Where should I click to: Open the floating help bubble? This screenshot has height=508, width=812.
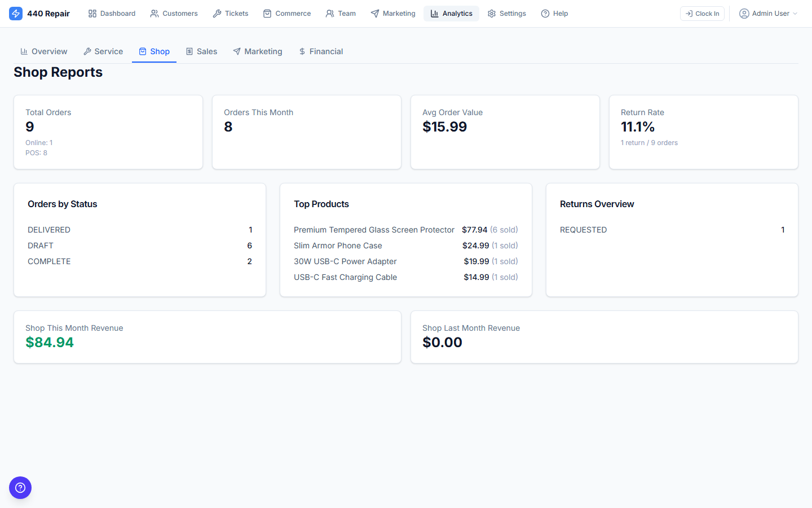pos(20,487)
